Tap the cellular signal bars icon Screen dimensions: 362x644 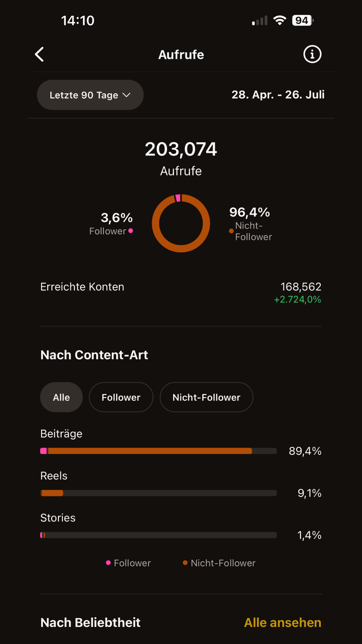(260, 21)
